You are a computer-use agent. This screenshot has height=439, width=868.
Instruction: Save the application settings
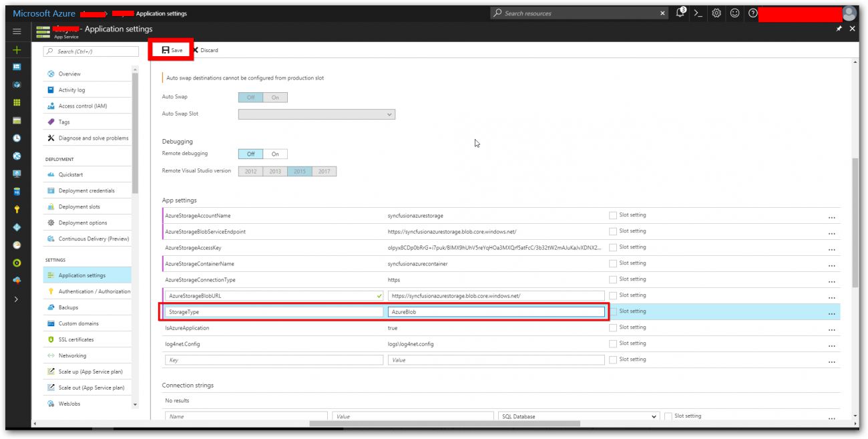click(172, 50)
